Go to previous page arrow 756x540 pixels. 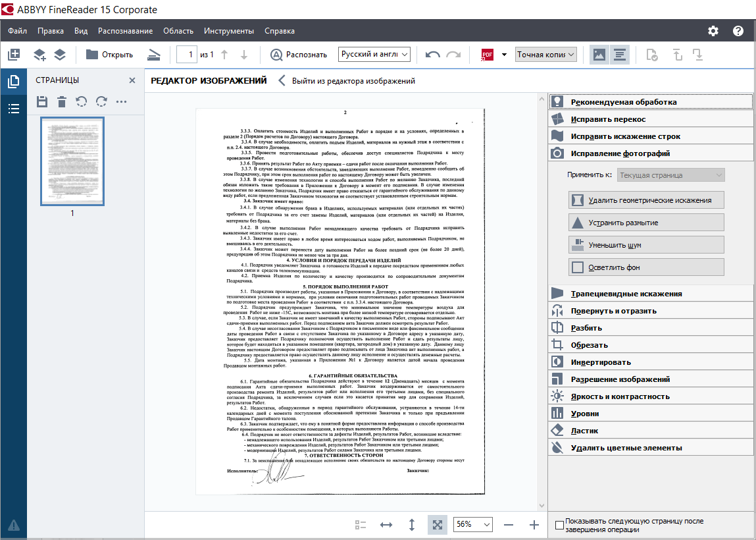(224, 55)
